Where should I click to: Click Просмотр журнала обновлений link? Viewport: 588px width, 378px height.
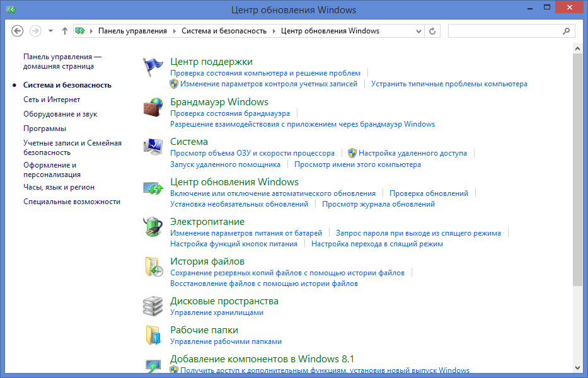[378, 204]
